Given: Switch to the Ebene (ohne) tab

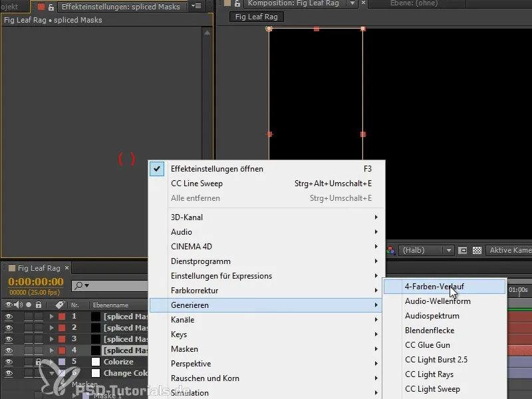Looking at the screenshot, I should pos(414,3).
